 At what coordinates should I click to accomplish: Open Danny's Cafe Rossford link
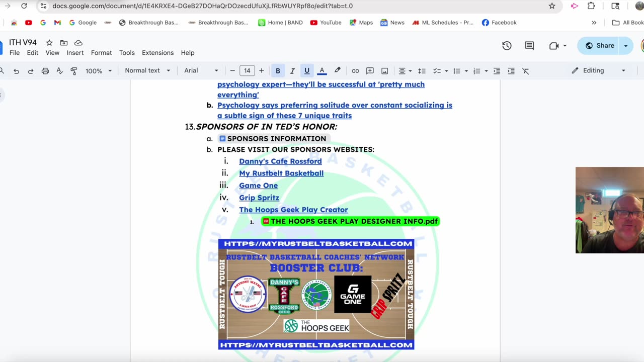[280, 161]
